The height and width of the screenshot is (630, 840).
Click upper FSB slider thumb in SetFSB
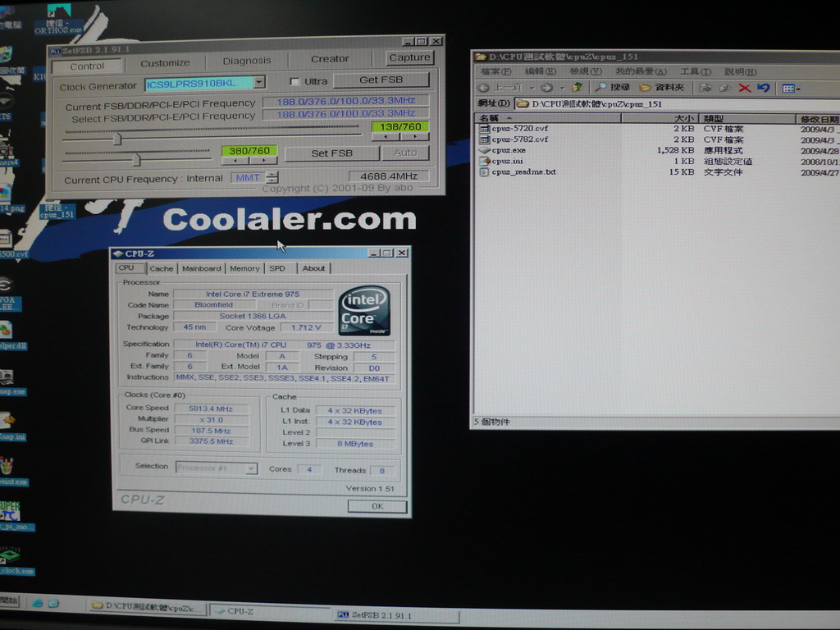click(118, 139)
